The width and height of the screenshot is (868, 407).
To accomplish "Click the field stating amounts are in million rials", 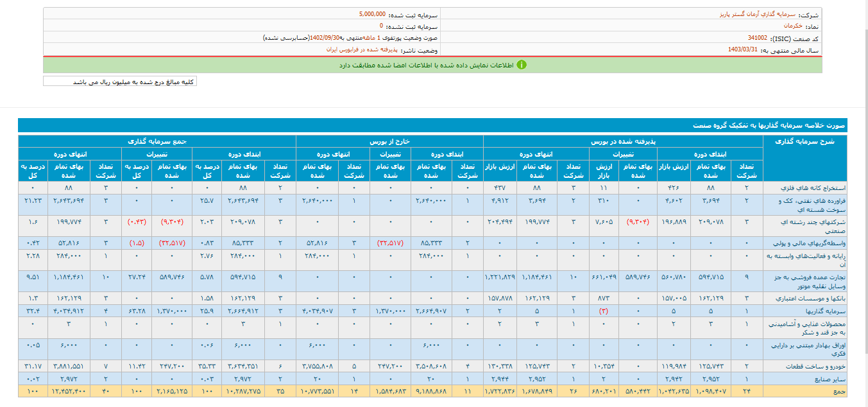I will tap(120, 82).
